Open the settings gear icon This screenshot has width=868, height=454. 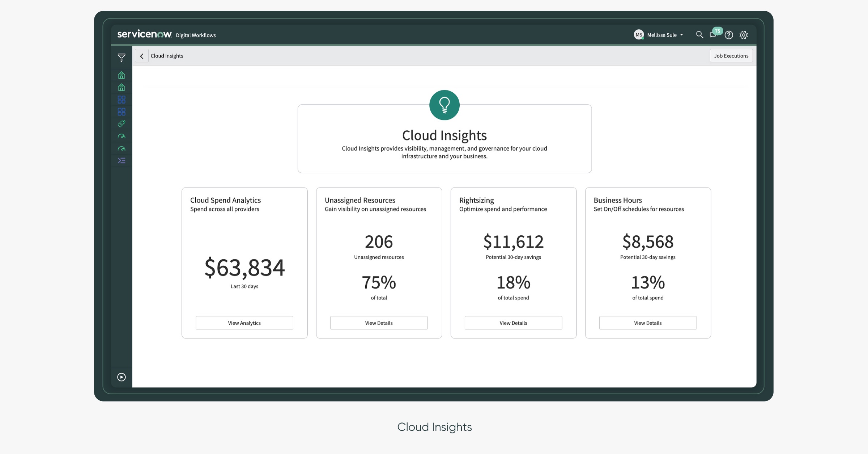(x=744, y=35)
